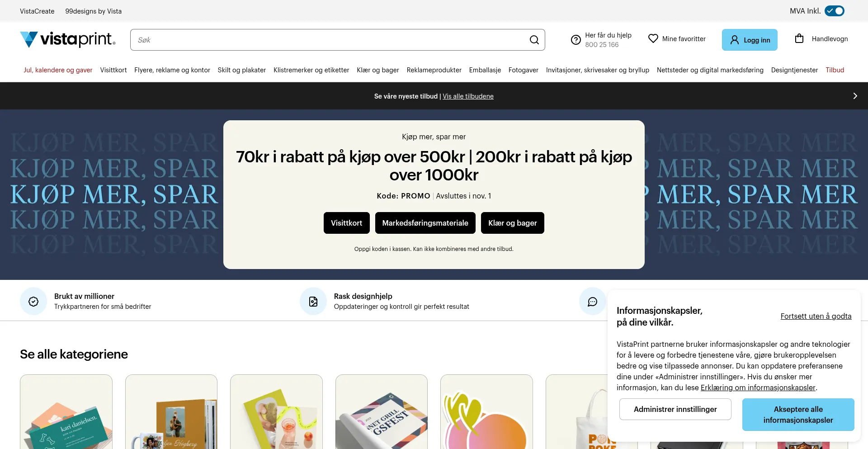Screen dimensions: 868x449
Task: Click the 99designs by Vista link
Action: pyautogui.click(x=94, y=11)
